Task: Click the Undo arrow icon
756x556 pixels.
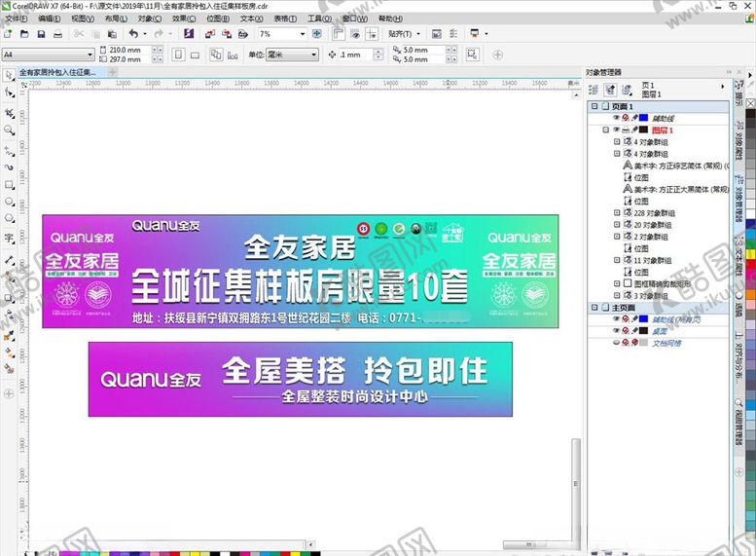Action: 133,34
